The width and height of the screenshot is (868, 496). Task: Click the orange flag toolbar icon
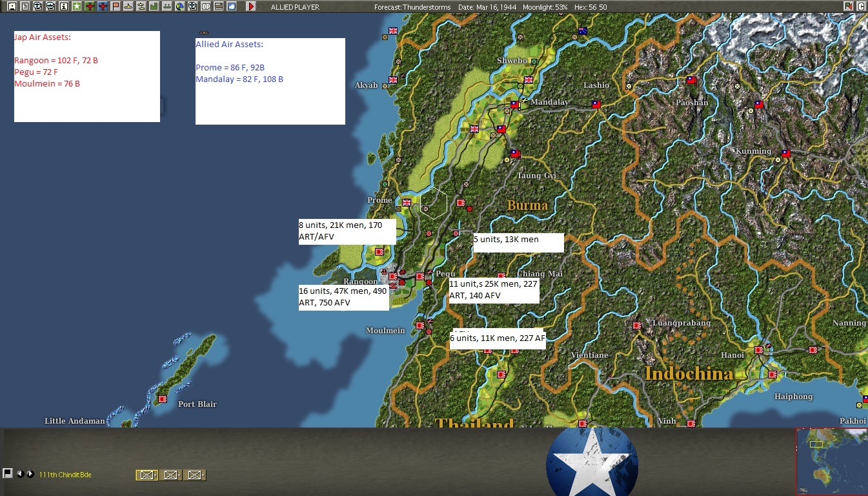tap(116, 6)
